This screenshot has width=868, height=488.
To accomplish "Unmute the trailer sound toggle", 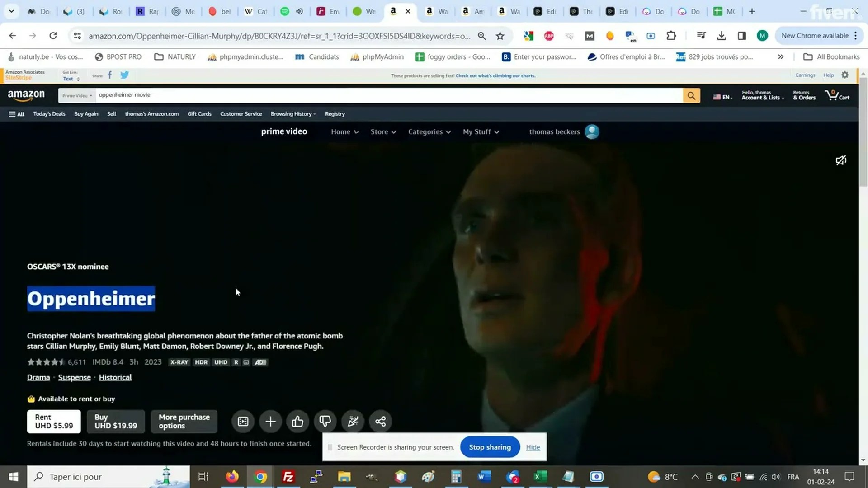I will (841, 160).
